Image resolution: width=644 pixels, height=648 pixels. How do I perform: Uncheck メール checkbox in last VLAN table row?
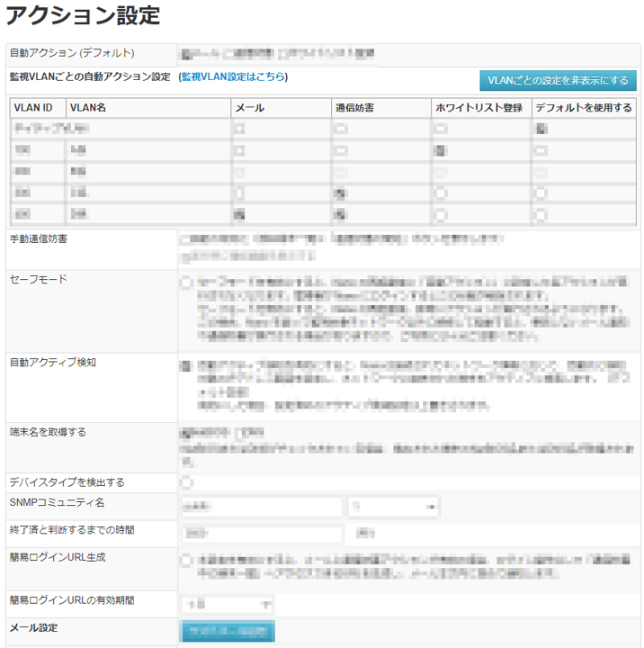point(239,214)
